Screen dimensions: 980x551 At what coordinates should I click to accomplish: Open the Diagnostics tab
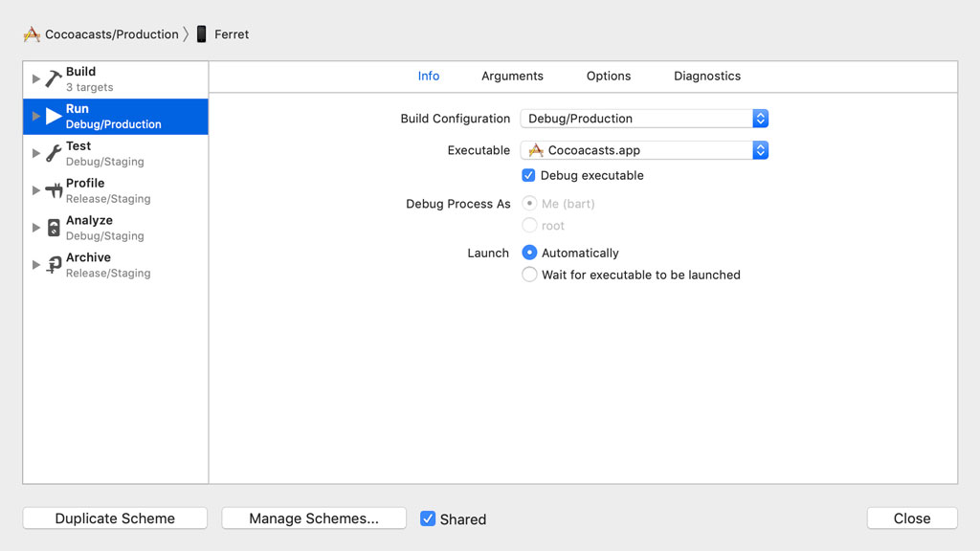pyautogui.click(x=706, y=76)
